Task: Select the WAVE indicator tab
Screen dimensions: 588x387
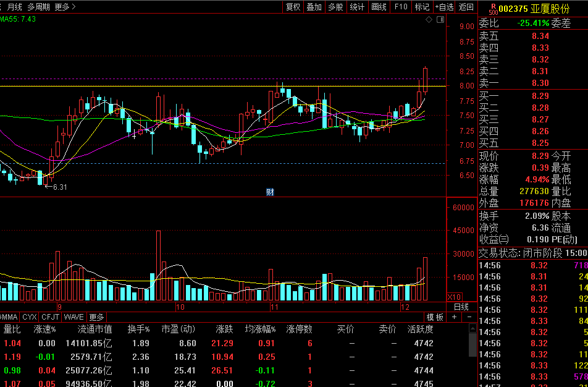Action: 73,317
